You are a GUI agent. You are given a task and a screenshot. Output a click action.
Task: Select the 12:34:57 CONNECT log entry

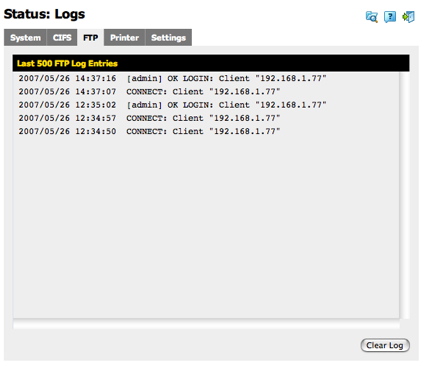[x=149, y=118]
